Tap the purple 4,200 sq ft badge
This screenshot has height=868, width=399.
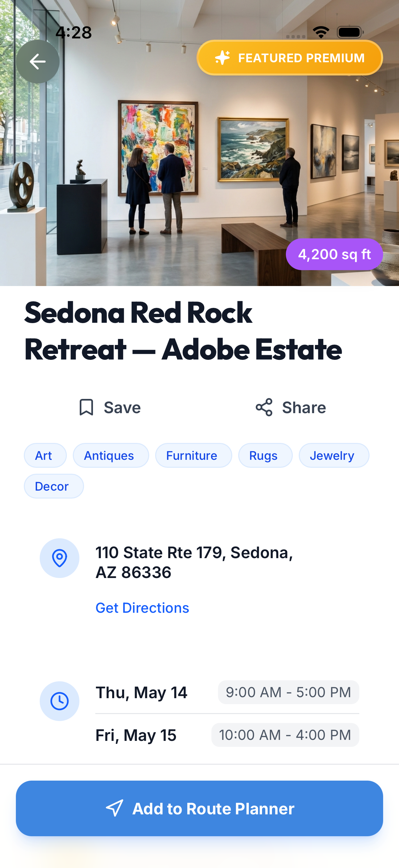pyautogui.click(x=334, y=254)
